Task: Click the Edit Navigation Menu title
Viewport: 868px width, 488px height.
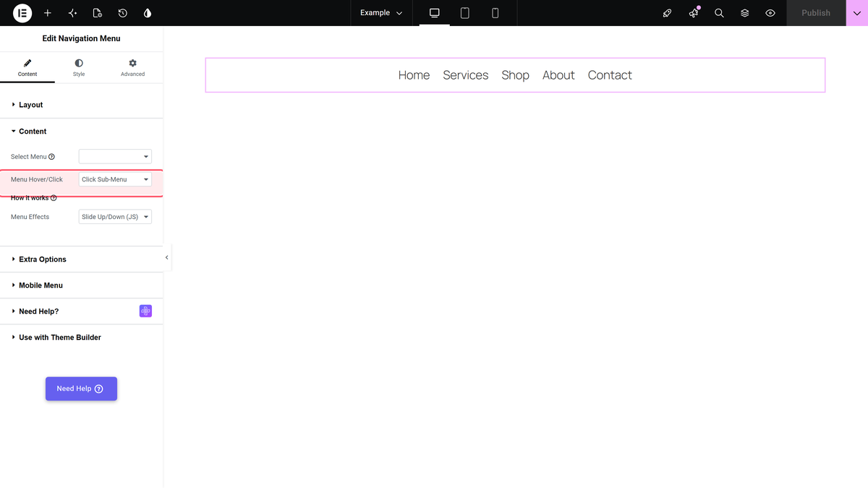Action: (81, 38)
